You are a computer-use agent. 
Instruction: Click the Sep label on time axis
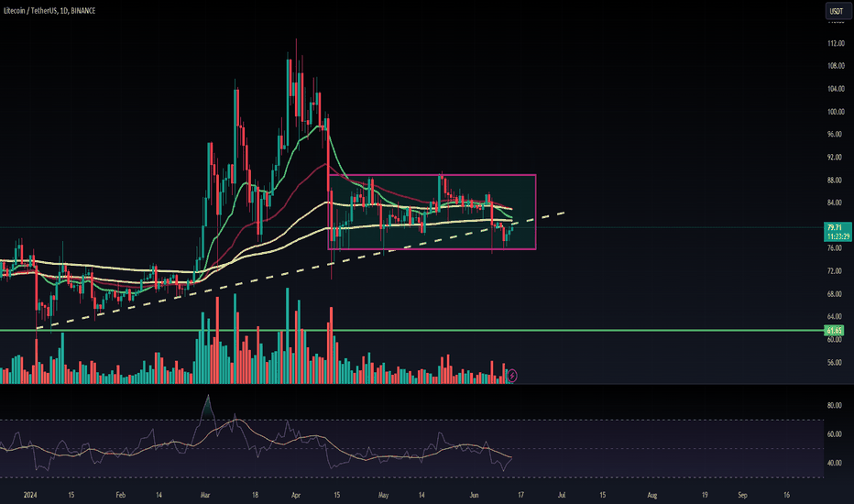click(x=742, y=495)
